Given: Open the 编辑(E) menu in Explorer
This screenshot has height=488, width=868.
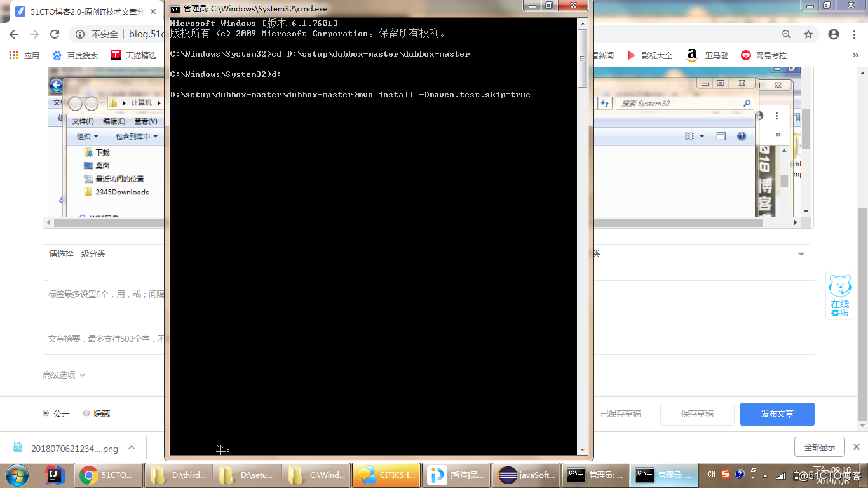Looking at the screenshot, I should tap(114, 121).
